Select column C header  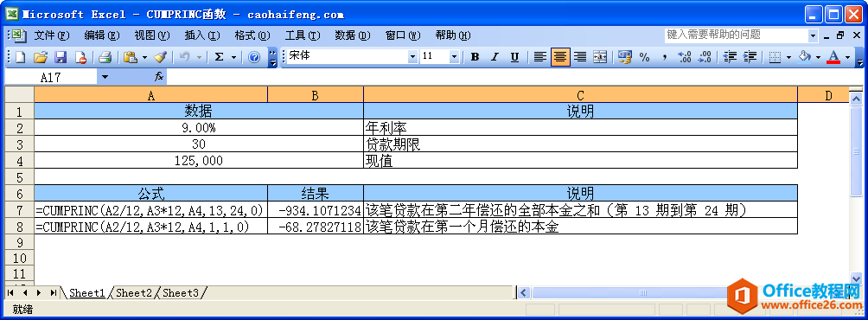[x=580, y=95]
